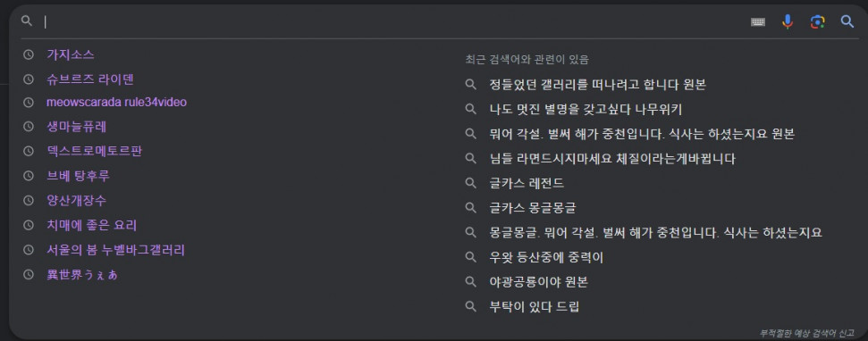
Task: Select recent search 덱스트로메토르판
Action: pos(95,151)
